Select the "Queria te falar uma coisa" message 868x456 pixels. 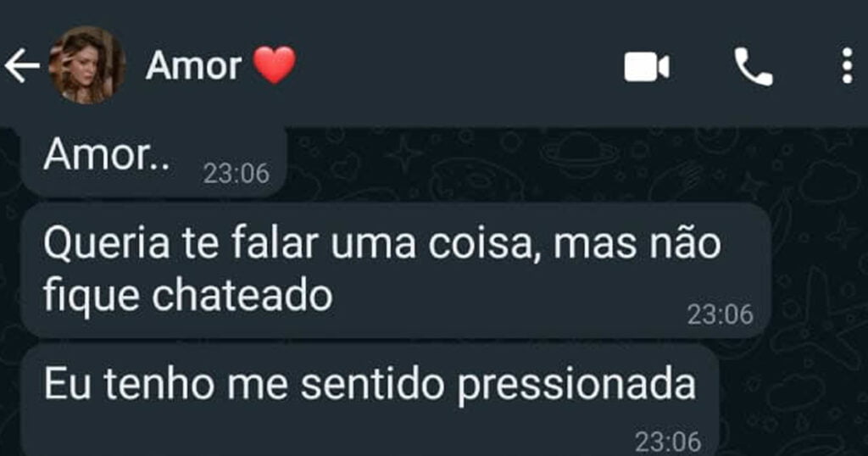coord(396,270)
